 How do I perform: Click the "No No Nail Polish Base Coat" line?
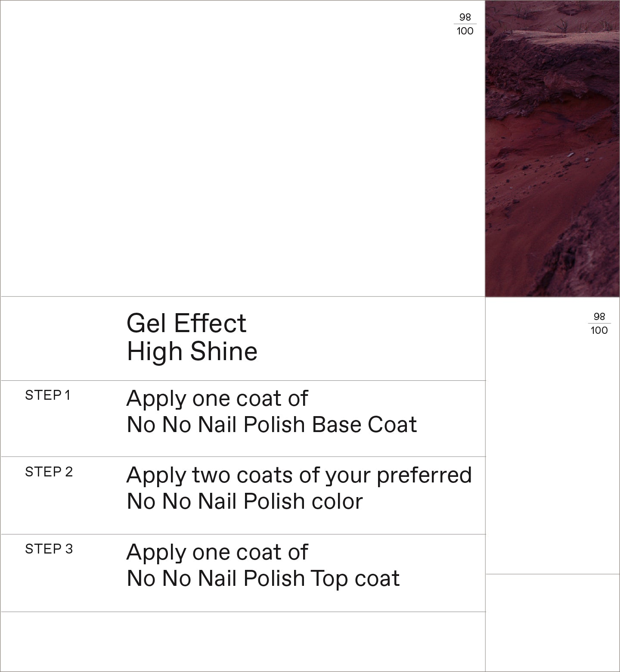tap(272, 425)
